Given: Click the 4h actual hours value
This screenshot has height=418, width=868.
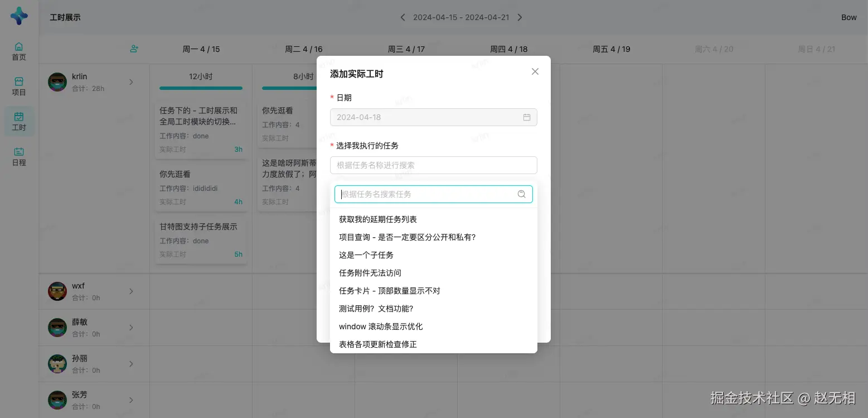Looking at the screenshot, I should (x=239, y=202).
